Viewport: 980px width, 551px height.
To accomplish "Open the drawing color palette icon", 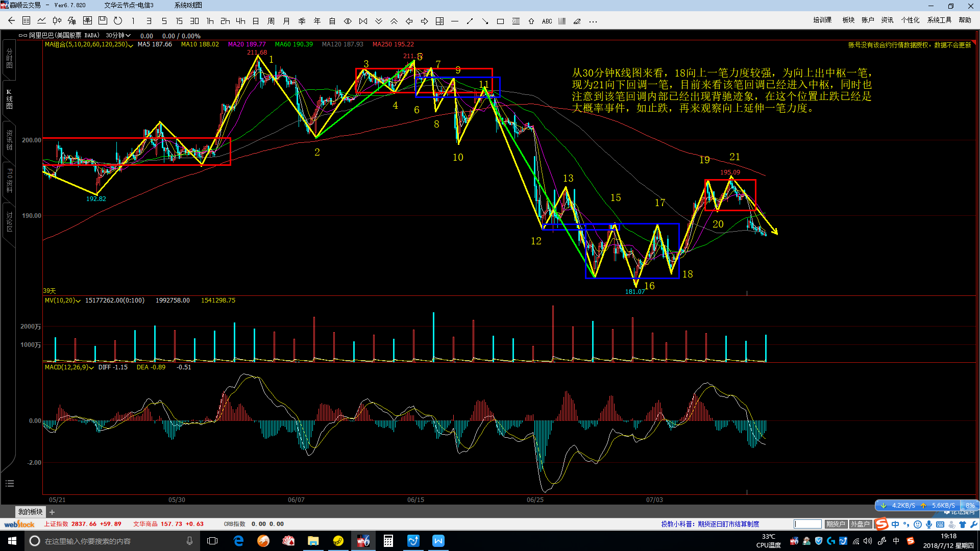I will (x=562, y=21).
